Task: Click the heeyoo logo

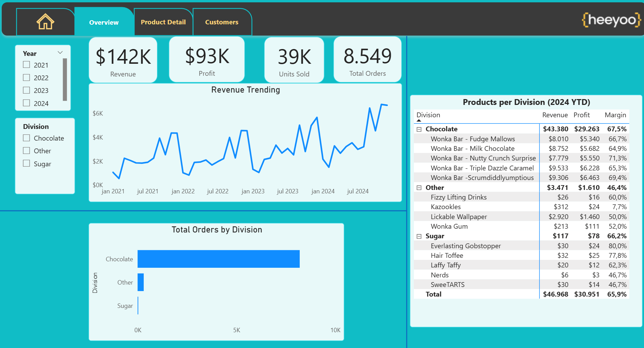Action: click(x=611, y=20)
